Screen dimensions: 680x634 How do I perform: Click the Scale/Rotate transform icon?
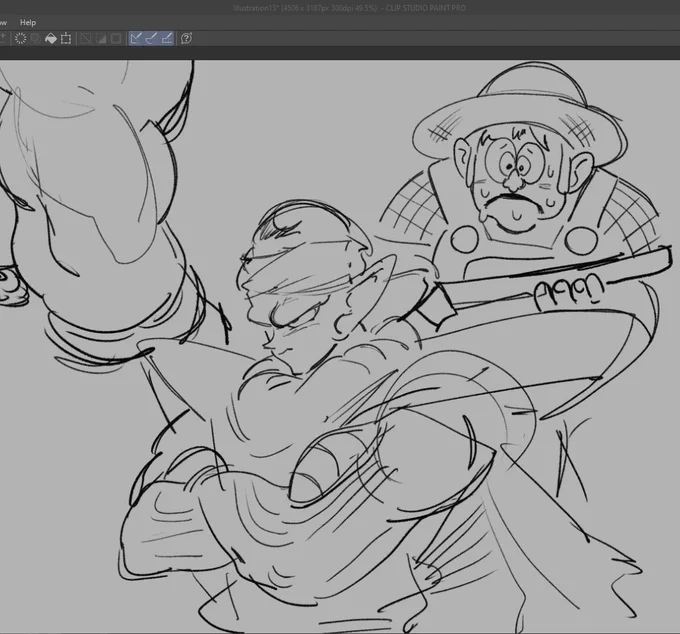click(x=66, y=39)
